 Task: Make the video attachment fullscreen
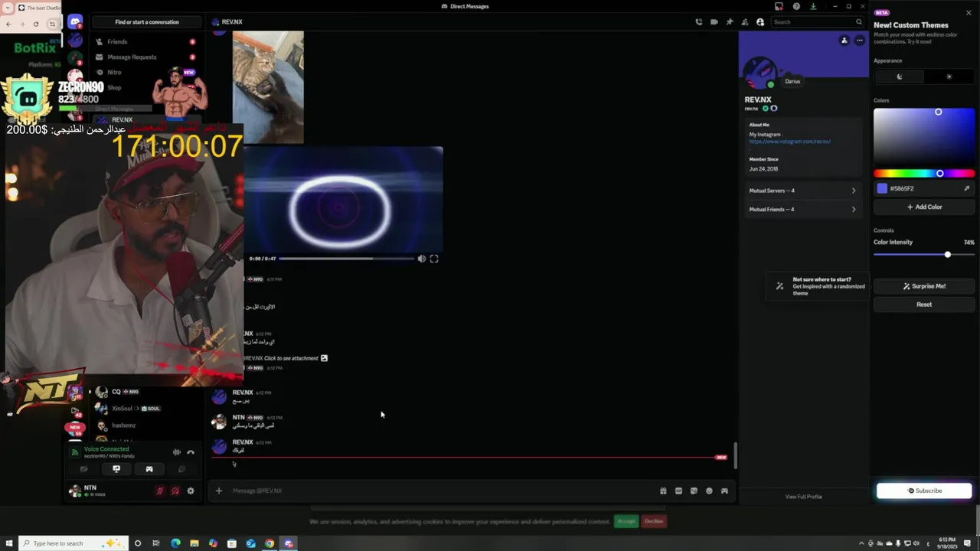click(434, 259)
